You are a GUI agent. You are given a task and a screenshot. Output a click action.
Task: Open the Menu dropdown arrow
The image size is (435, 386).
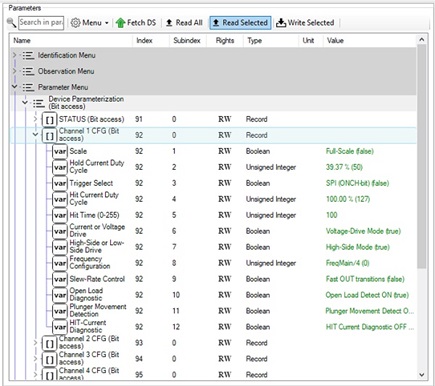coord(107,23)
